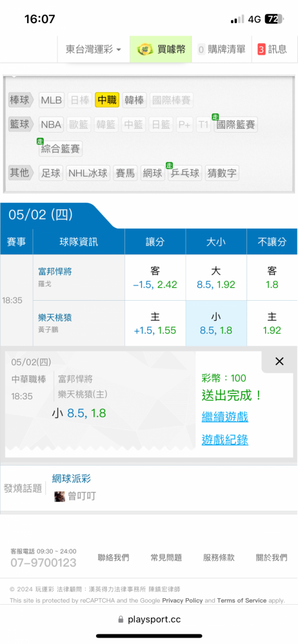Select the T1 league tab

tap(203, 124)
